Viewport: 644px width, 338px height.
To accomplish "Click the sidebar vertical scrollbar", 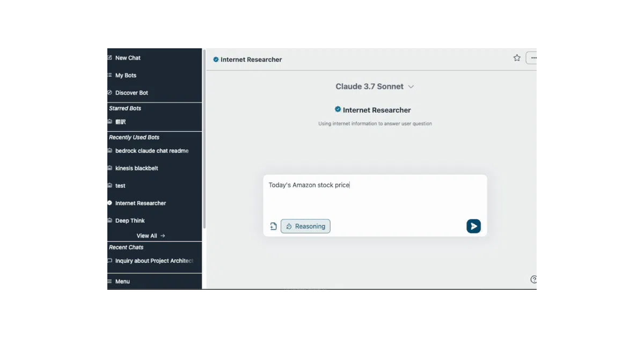I will [x=204, y=139].
